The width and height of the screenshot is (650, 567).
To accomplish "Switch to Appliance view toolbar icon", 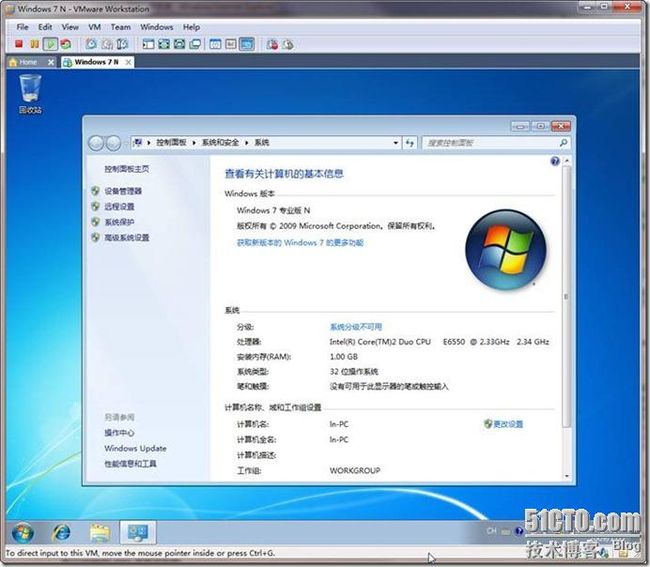I will [231, 44].
